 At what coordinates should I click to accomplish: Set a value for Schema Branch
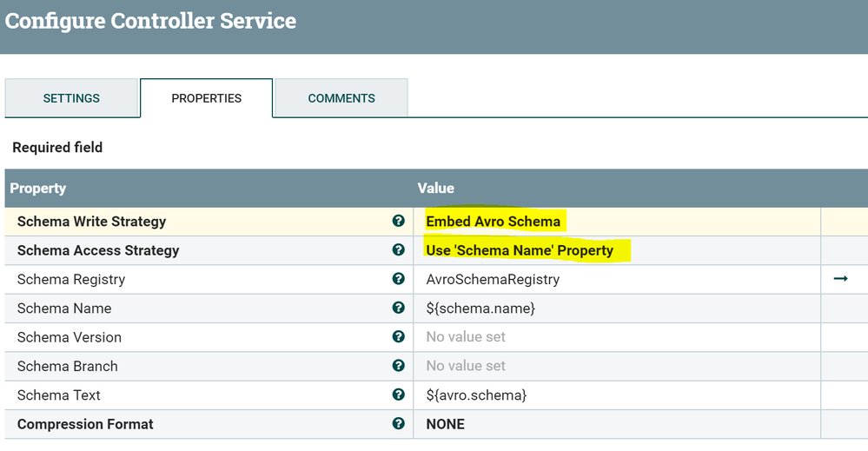click(466, 366)
